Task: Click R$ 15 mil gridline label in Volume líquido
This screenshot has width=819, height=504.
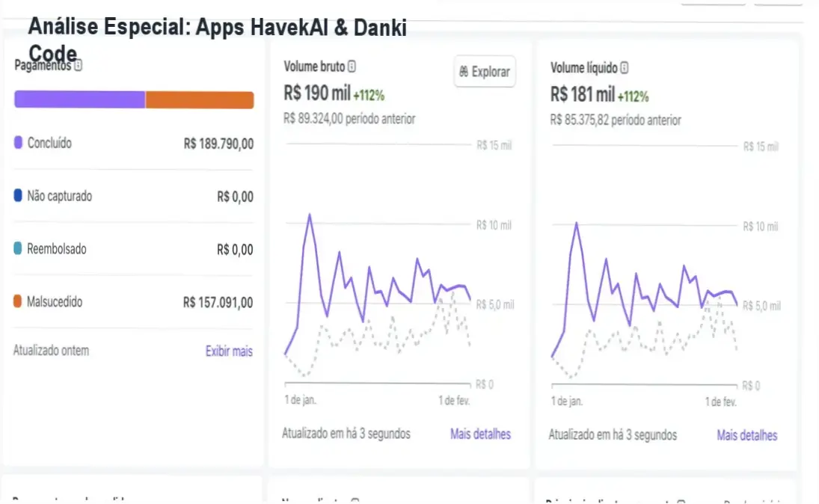Action: point(761,147)
